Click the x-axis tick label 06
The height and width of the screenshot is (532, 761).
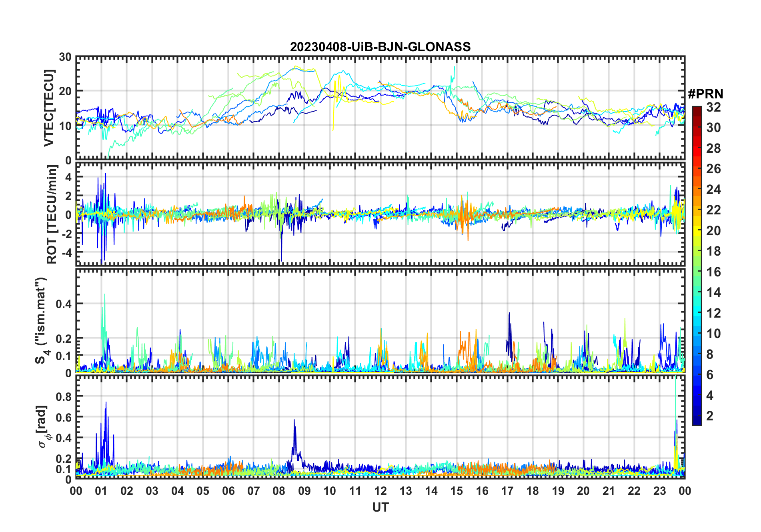pyautogui.click(x=228, y=491)
